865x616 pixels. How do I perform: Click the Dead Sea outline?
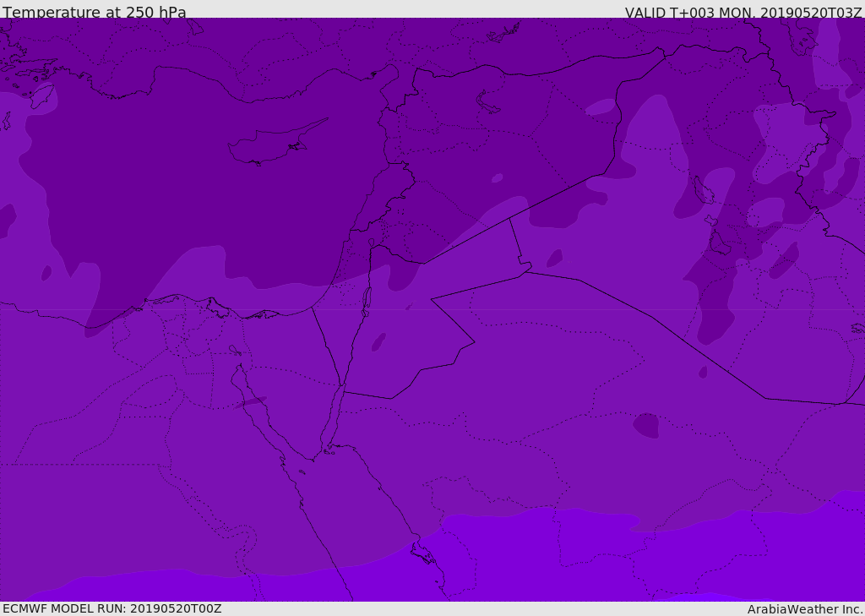(367, 299)
